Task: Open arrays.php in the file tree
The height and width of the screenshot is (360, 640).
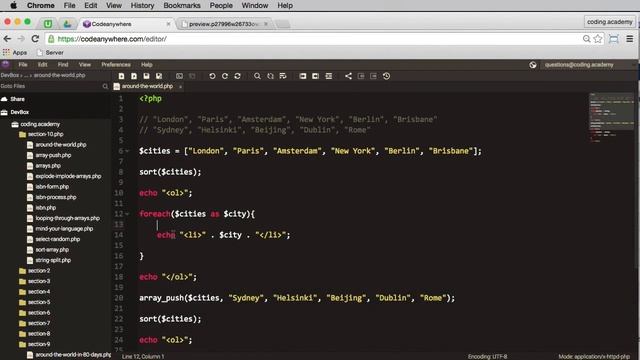Action: coord(44,166)
